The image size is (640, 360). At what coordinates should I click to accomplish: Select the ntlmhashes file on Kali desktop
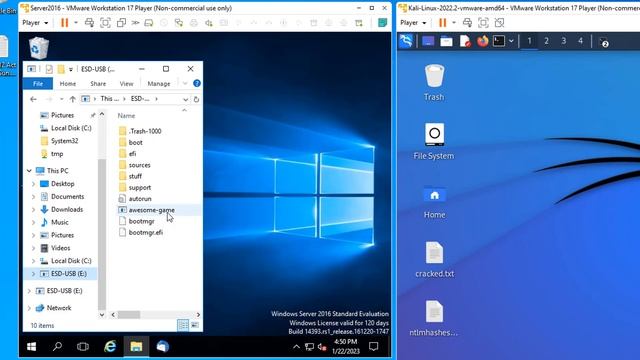(434, 318)
